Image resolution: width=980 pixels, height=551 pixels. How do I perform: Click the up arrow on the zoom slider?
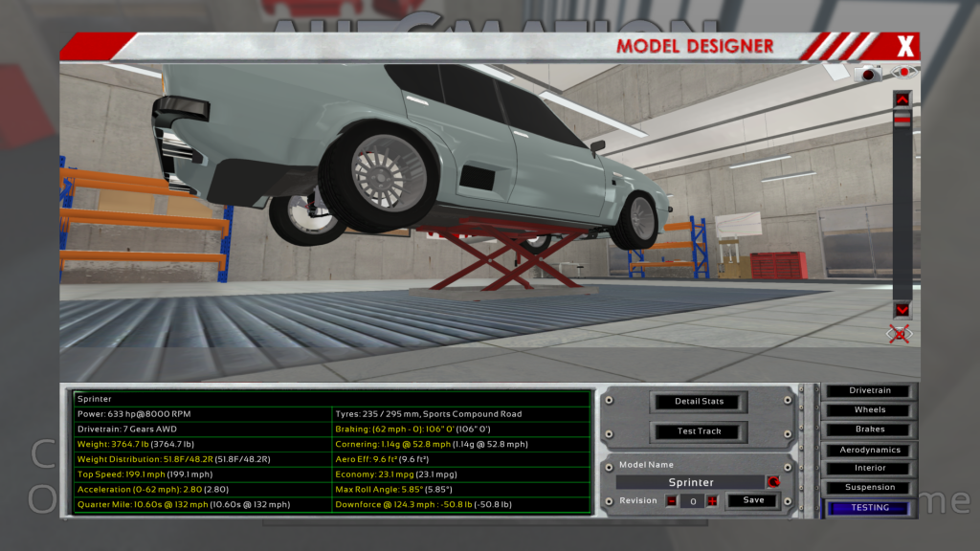(x=902, y=99)
